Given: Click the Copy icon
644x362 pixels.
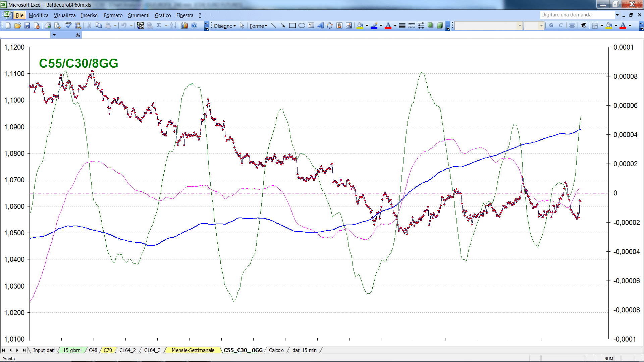Looking at the screenshot, I should pos(99,25).
